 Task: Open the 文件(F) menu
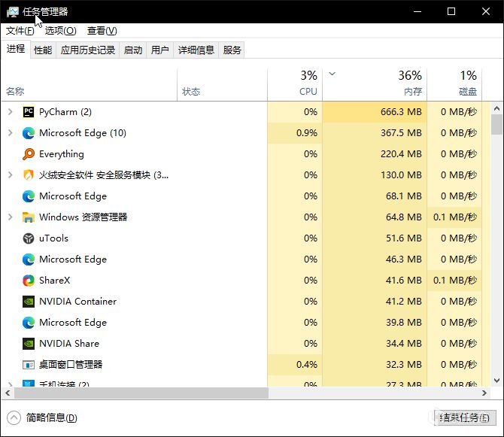pyautogui.click(x=20, y=31)
